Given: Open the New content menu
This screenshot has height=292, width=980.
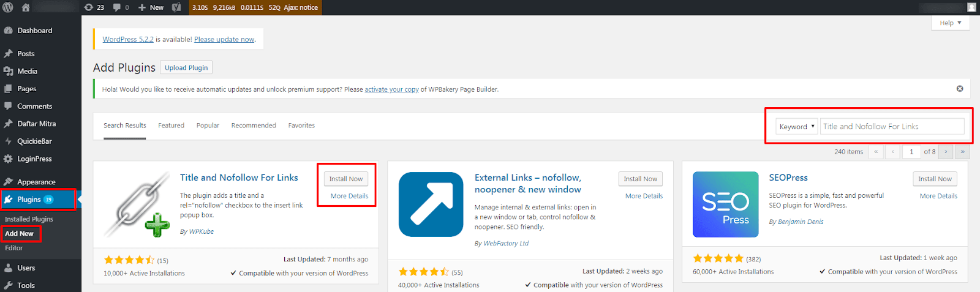Looking at the screenshot, I should tap(151, 7).
